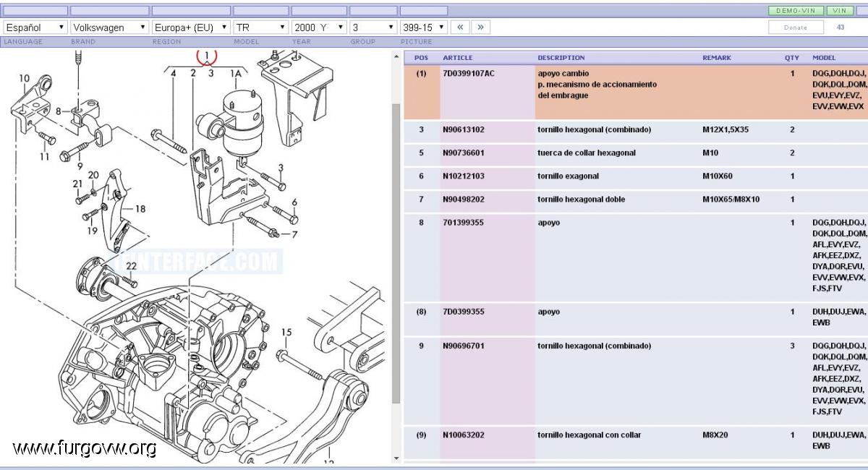Click position (1) in the parts table
868x470 pixels.
click(421, 73)
